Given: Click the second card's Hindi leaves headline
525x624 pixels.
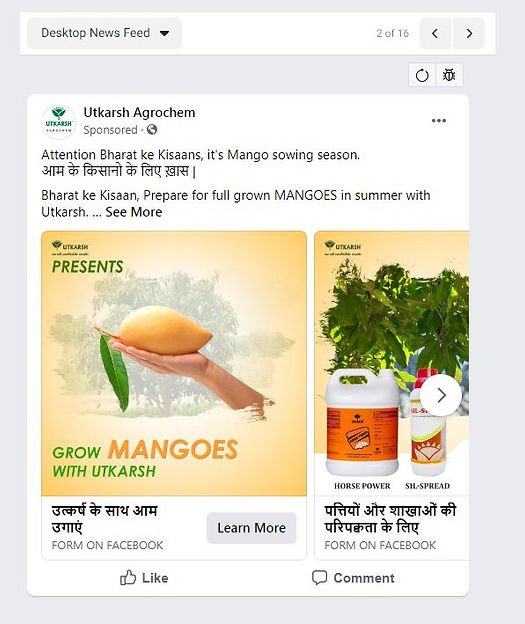Looking at the screenshot, I should click(390, 519).
